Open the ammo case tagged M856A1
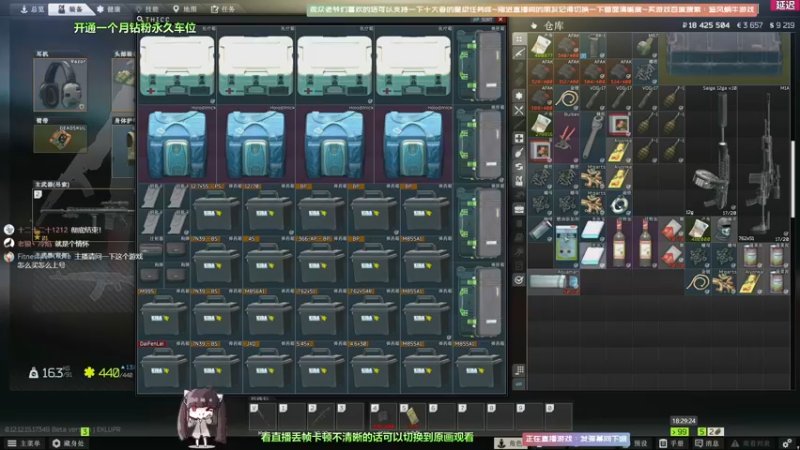Screen dimensions: 800x450 269,315
